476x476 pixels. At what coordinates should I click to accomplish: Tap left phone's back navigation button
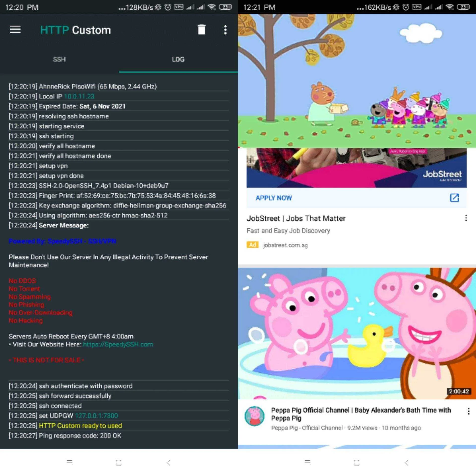tap(169, 462)
